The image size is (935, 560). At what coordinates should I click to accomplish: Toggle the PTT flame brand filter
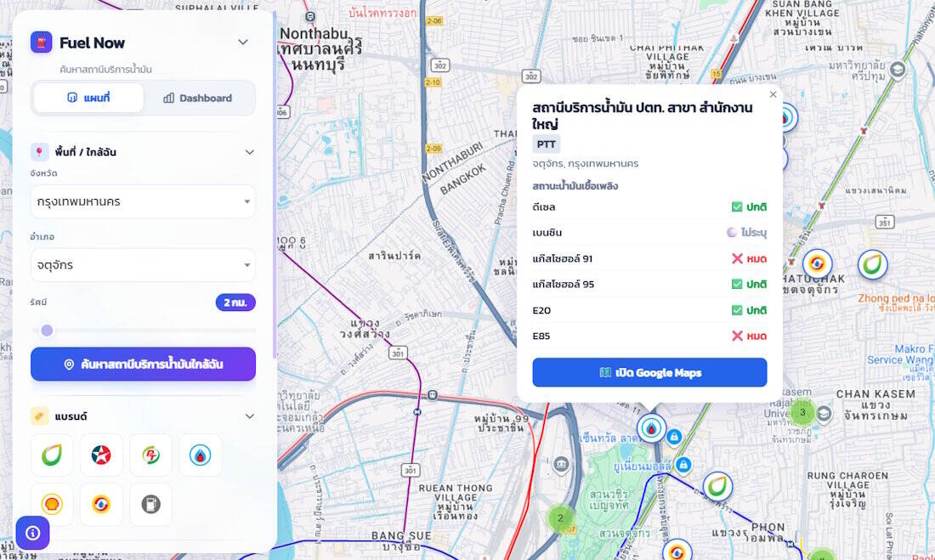[201, 455]
